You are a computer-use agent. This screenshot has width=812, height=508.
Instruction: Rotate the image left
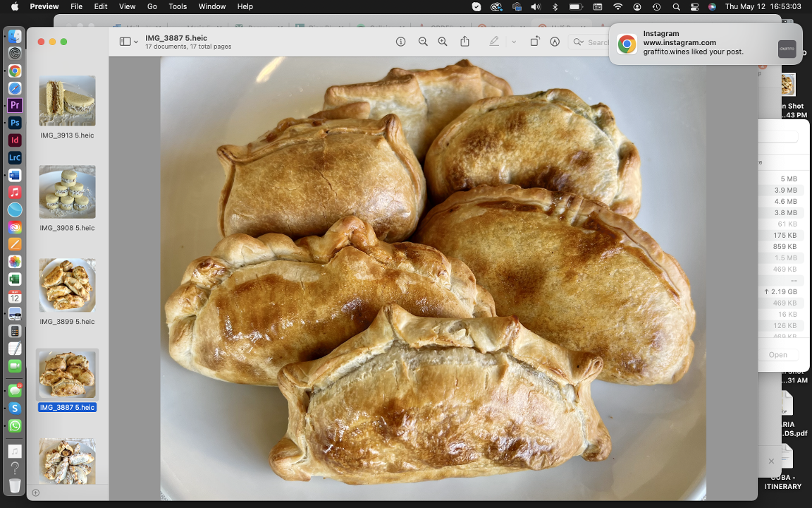[x=535, y=42]
